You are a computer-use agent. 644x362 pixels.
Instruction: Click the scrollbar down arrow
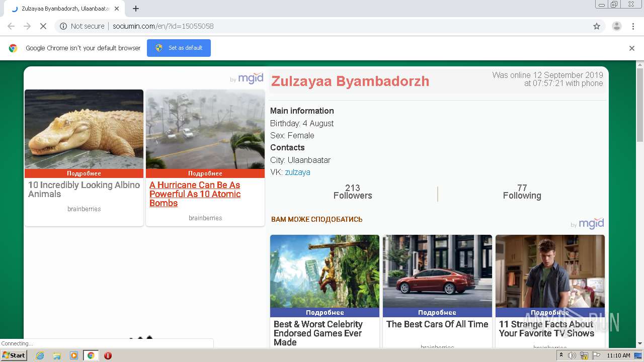click(640, 343)
